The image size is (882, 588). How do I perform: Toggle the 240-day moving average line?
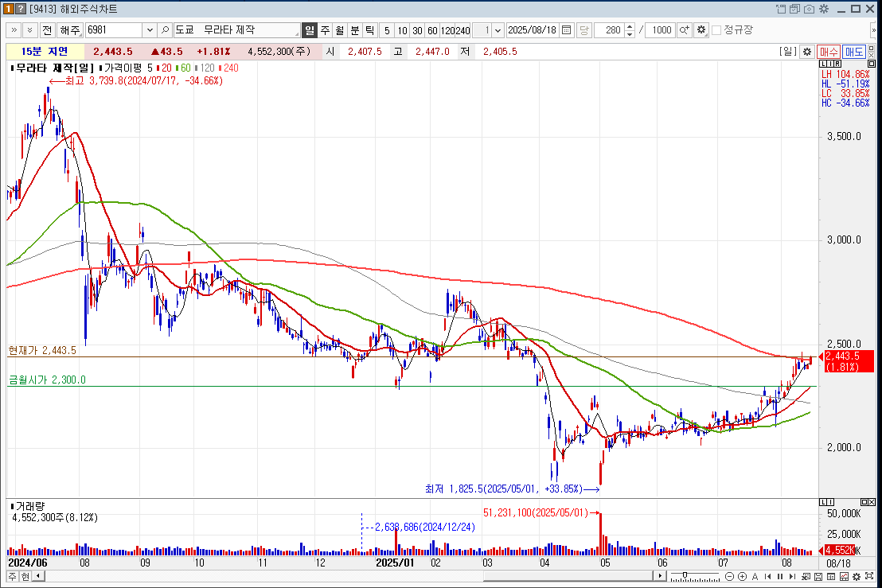pyautogui.click(x=229, y=68)
